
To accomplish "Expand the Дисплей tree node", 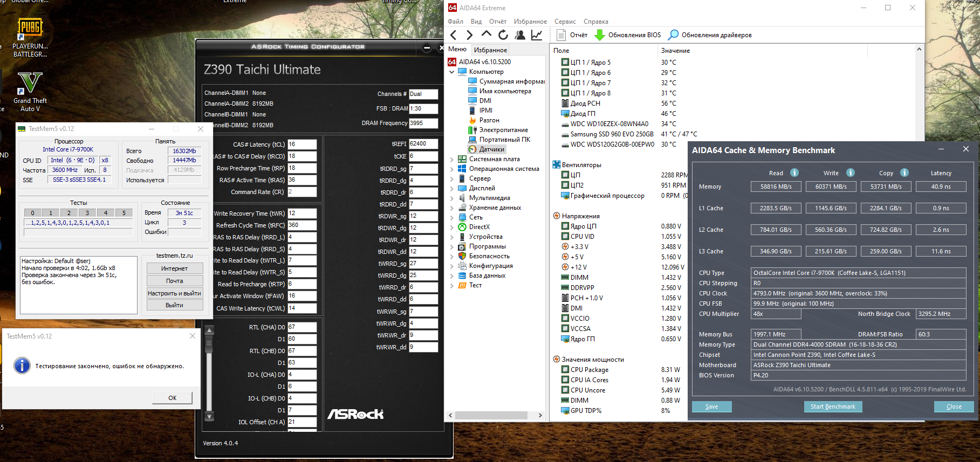I will coord(452,188).
